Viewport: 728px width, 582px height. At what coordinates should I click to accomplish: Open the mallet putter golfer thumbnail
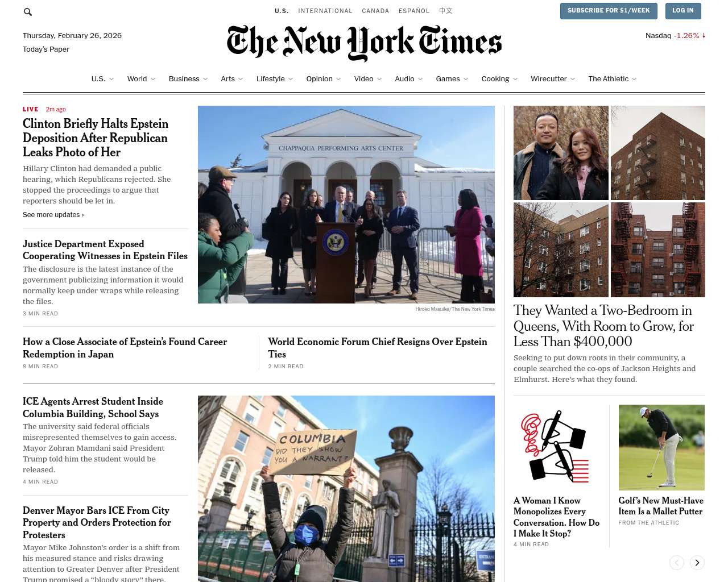(x=661, y=447)
